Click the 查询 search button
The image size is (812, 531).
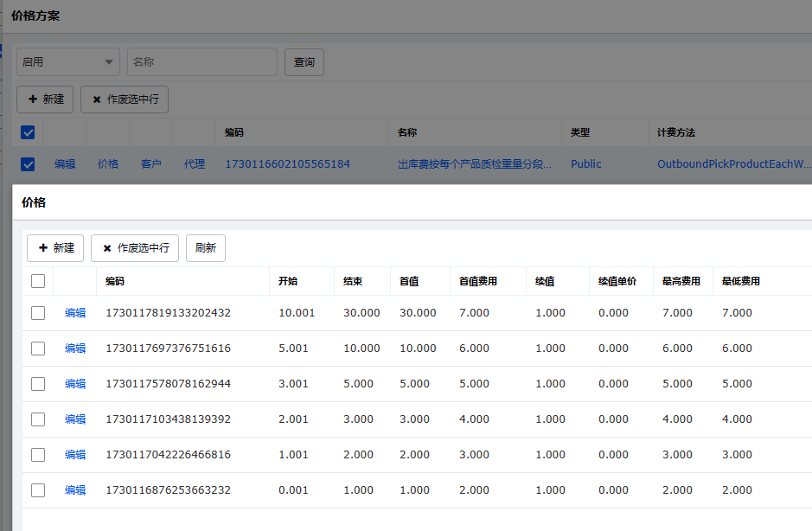(x=304, y=62)
